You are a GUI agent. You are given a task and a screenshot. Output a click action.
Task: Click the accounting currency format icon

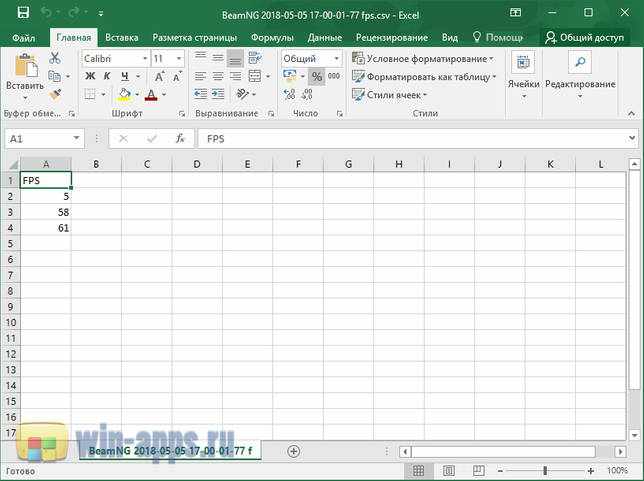(x=290, y=76)
